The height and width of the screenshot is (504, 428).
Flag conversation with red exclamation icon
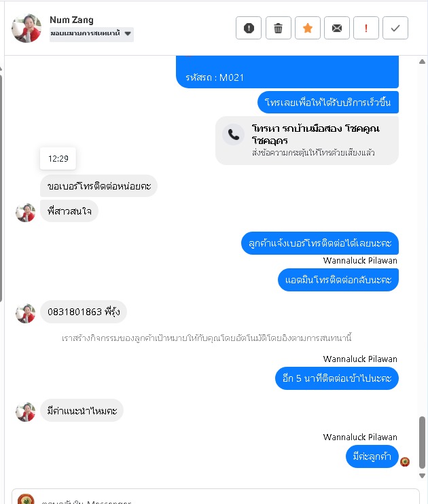click(366, 28)
